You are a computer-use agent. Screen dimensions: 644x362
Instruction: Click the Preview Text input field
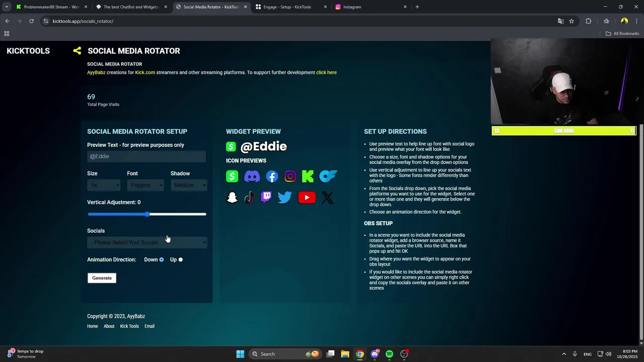[x=146, y=156]
